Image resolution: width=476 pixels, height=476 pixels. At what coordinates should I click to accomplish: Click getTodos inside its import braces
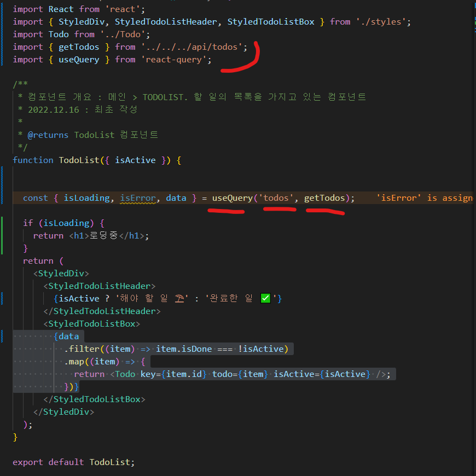coord(79,47)
